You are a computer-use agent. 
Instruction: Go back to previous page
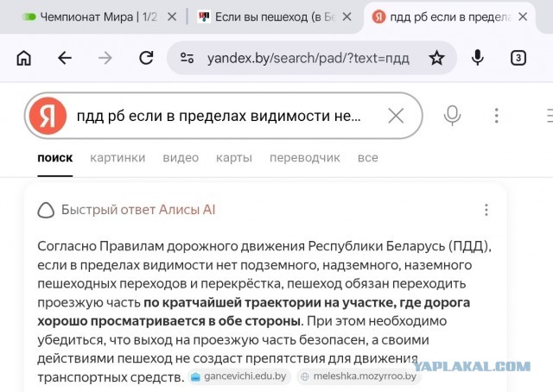pos(65,58)
